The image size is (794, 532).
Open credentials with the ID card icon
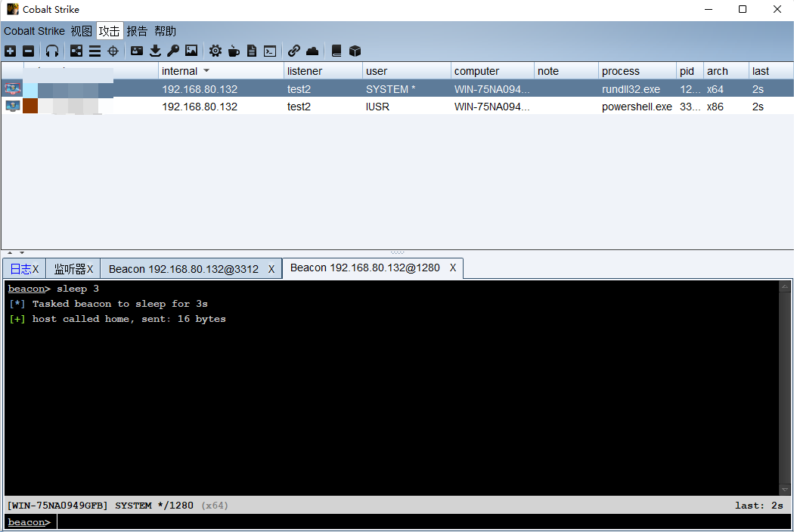click(137, 51)
